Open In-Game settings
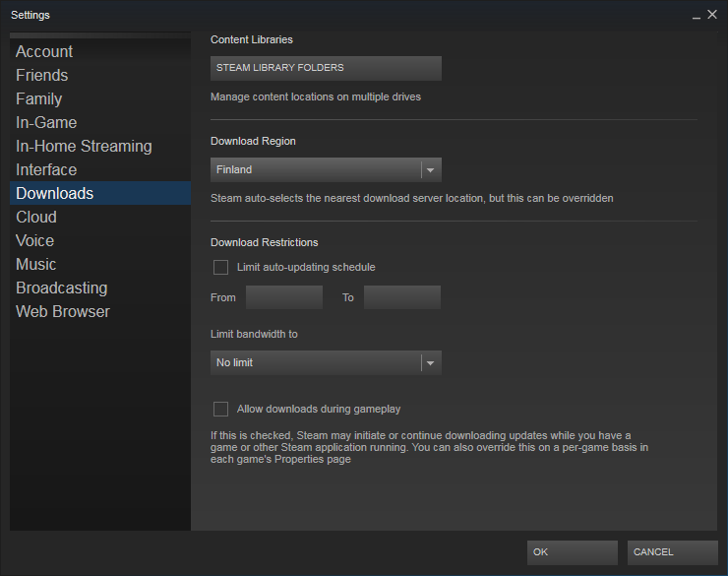728x576 pixels. 99,123
